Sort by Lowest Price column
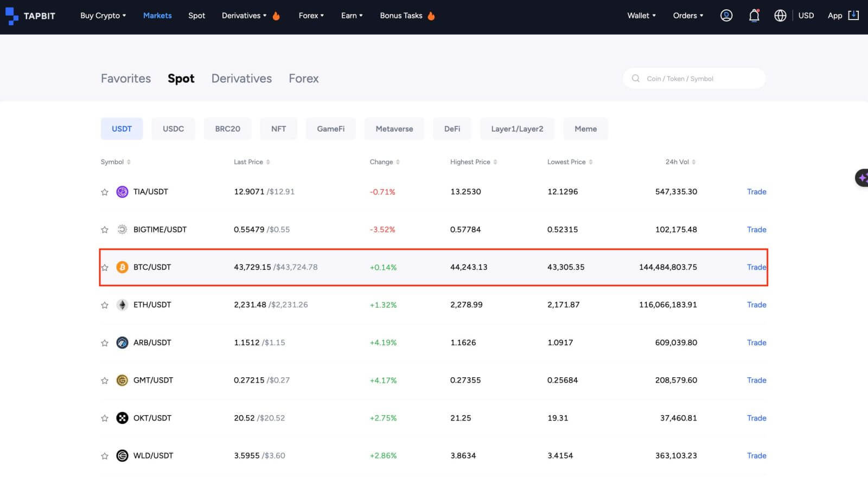Screen dimensions: 868x478 coord(570,162)
